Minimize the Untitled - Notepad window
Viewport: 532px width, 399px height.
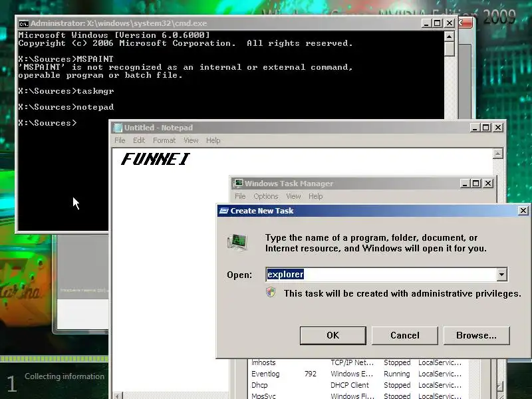pos(475,128)
